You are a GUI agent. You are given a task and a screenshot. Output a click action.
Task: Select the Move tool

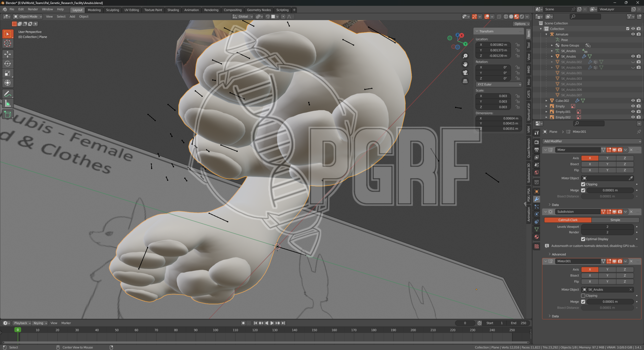click(x=7, y=54)
